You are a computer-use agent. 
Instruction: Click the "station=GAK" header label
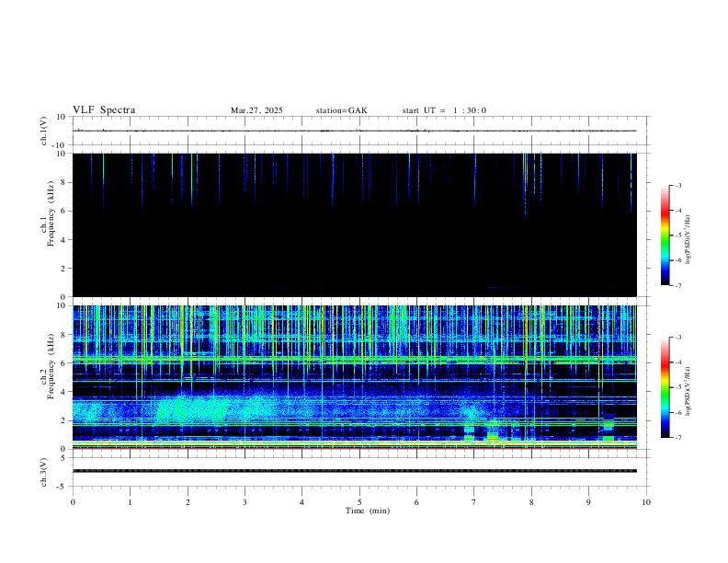pos(341,110)
